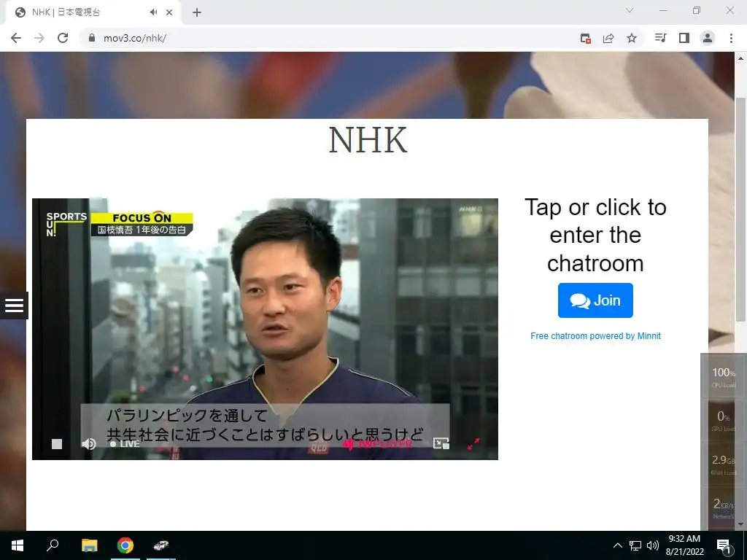Open the Chrome profile avatar
Screen dimensions: 747x560
click(x=708, y=38)
